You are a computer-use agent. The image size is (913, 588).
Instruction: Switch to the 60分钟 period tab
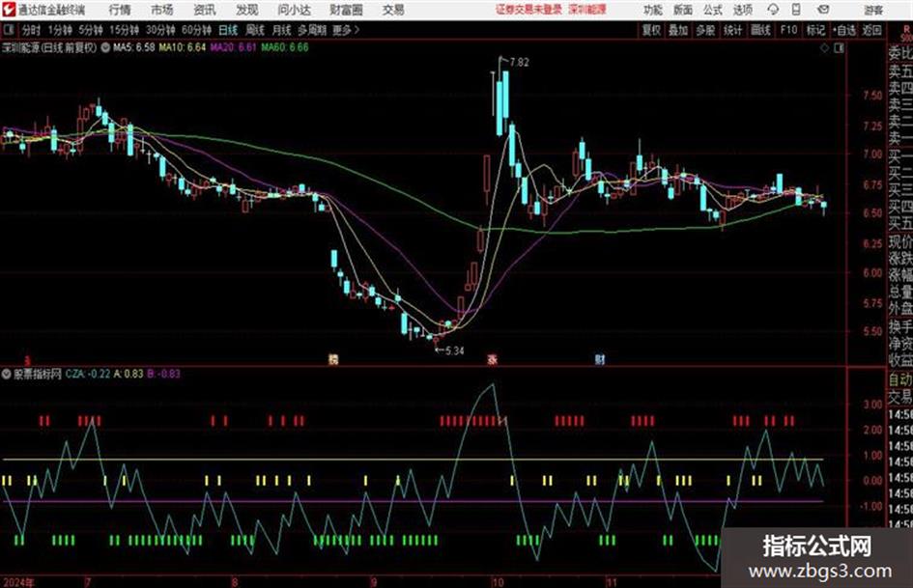point(196,30)
